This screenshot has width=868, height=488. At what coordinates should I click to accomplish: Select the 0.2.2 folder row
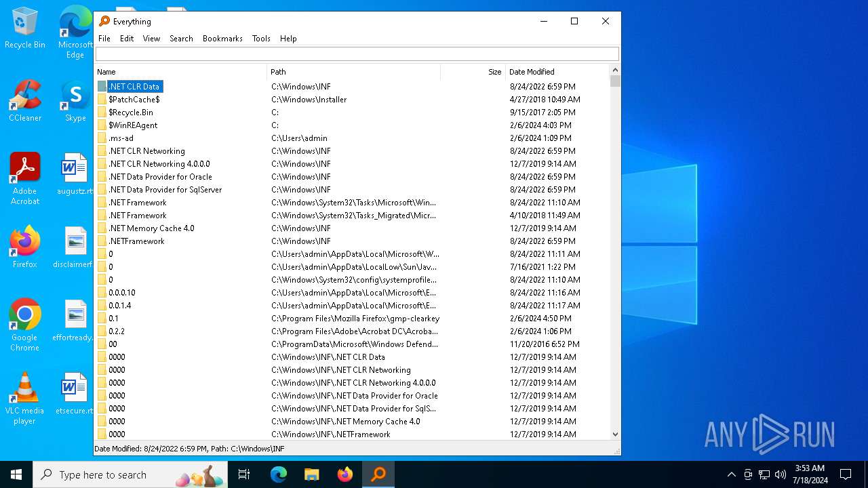[352, 331]
